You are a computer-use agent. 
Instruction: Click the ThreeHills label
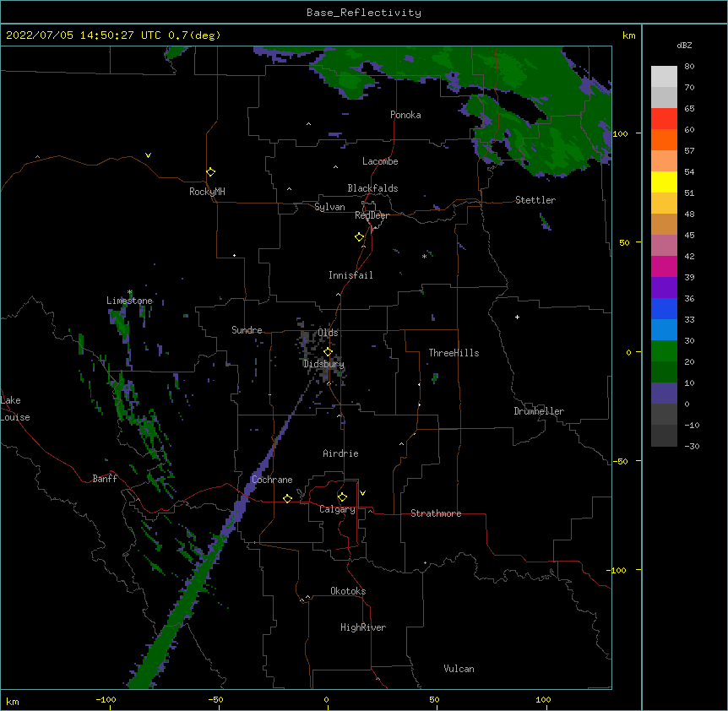(x=454, y=353)
